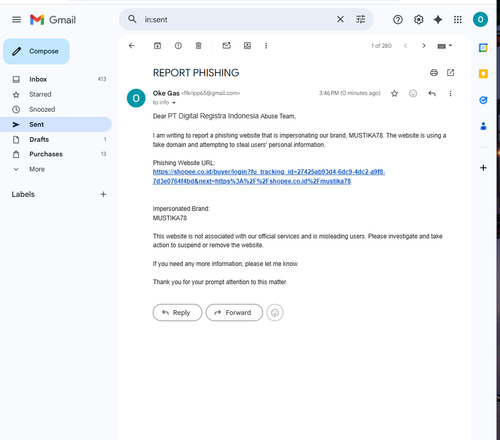
Task: Click the reply arrow in message header
Action: pos(432,93)
